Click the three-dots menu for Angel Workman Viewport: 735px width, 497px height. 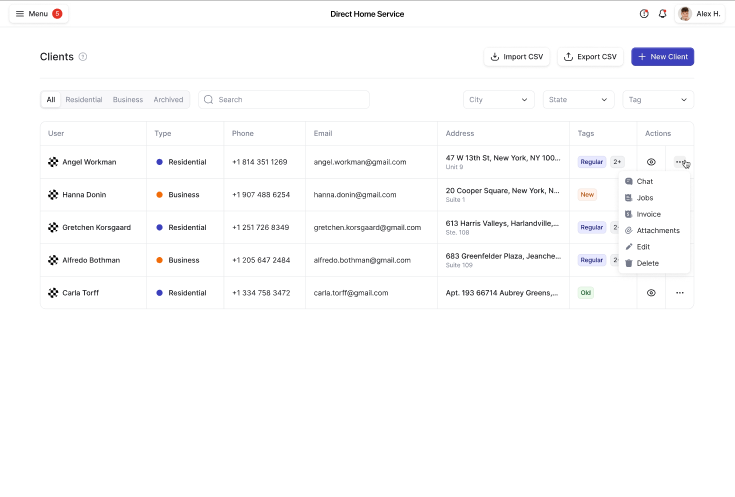click(x=679, y=162)
